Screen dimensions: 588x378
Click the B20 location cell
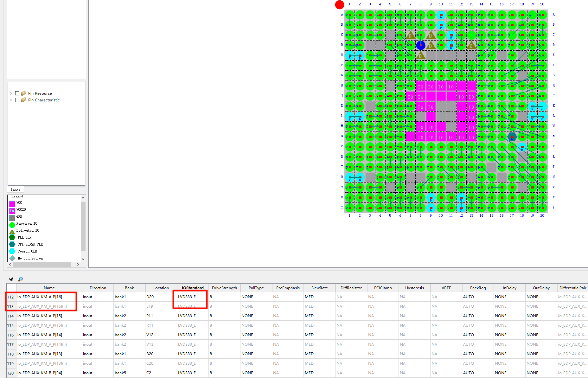[161, 354]
